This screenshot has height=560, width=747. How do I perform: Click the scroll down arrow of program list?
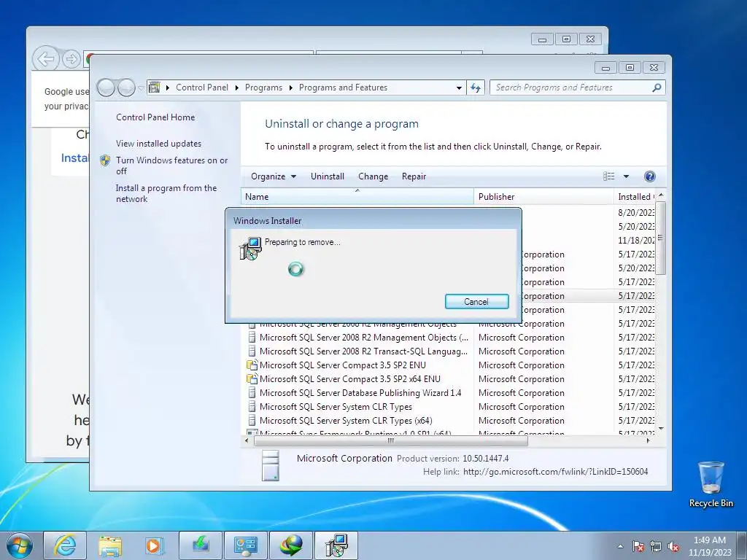tap(661, 429)
